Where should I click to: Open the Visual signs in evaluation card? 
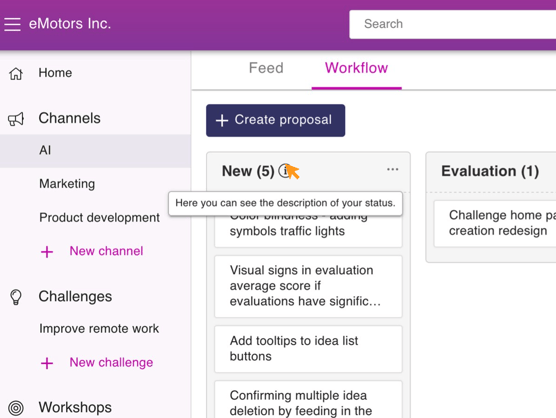tap(308, 286)
